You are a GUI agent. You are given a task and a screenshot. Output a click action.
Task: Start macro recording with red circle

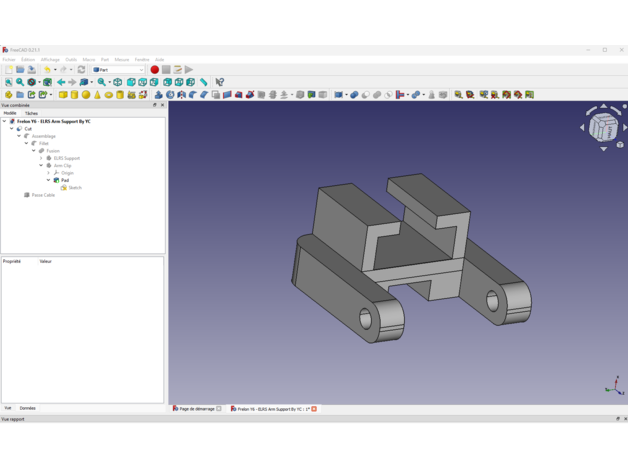point(155,70)
